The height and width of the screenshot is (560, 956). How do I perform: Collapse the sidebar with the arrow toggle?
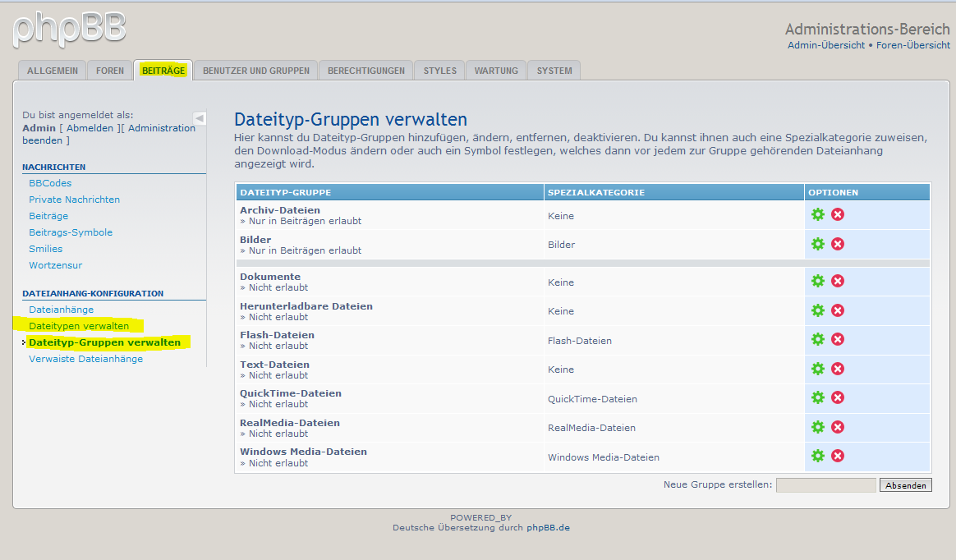click(199, 118)
